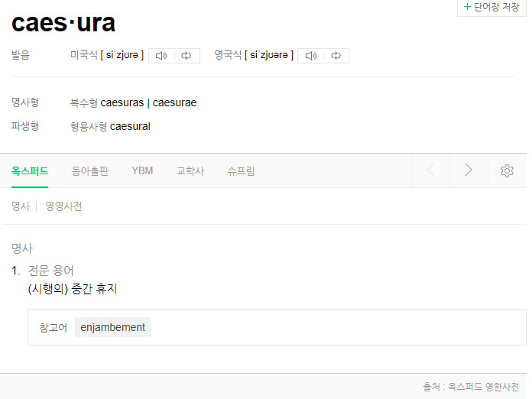Open derived adjective caesural
Viewport: 532px width, 399px height.
pyautogui.click(x=130, y=127)
